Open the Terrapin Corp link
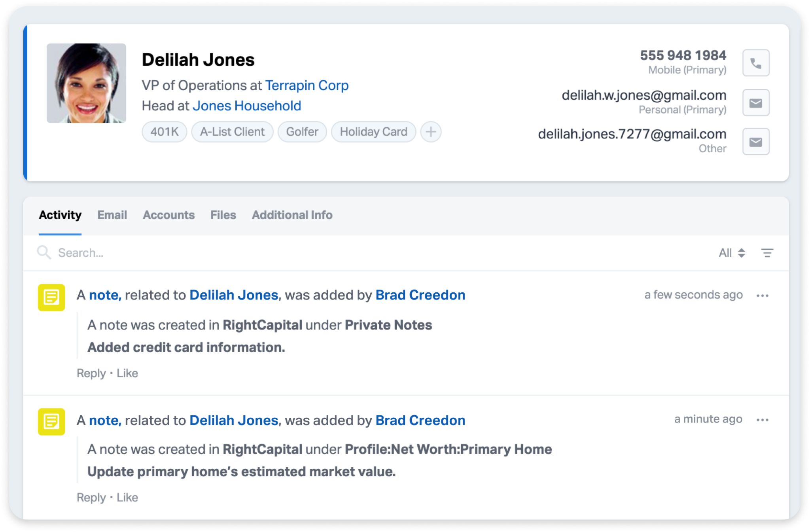Viewport: 810px width, 532px height. click(x=307, y=85)
